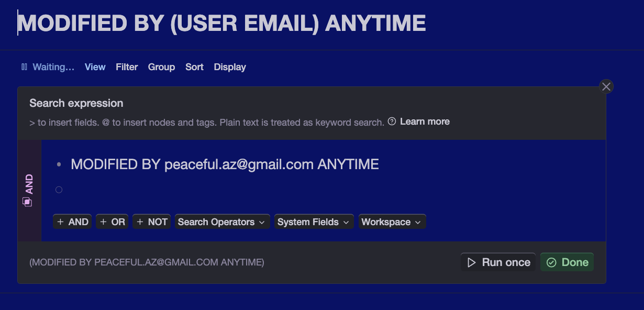Click the page title MODIFIED BY (USER EMAIL) ANYTIME

(x=222, y=23)
